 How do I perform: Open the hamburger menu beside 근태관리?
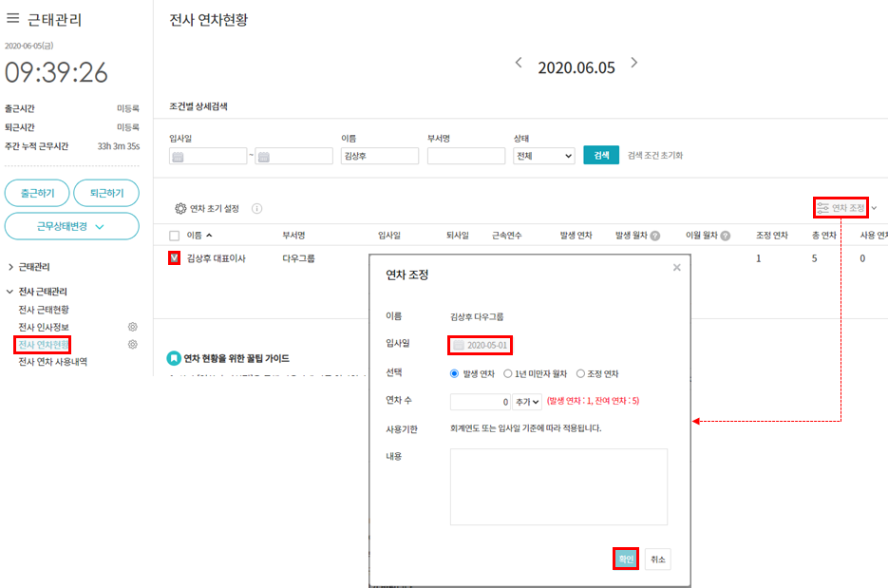click(13, 19)
